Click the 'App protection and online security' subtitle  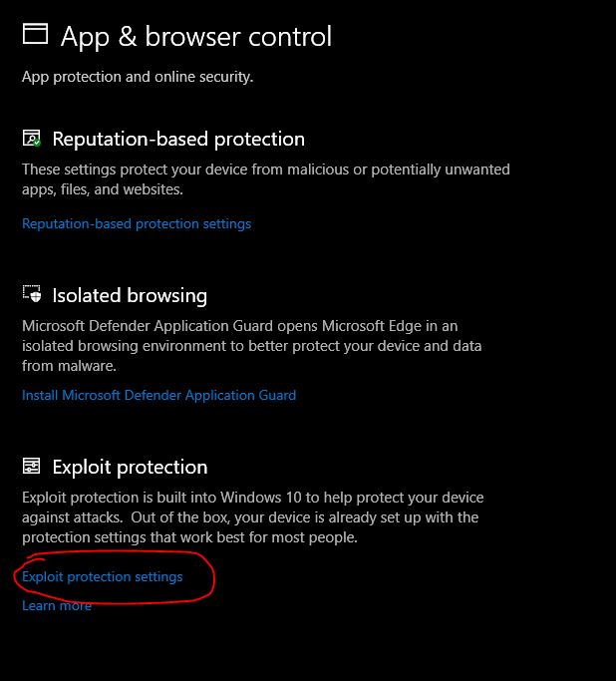pyautogui.click(x=138, y=77)
